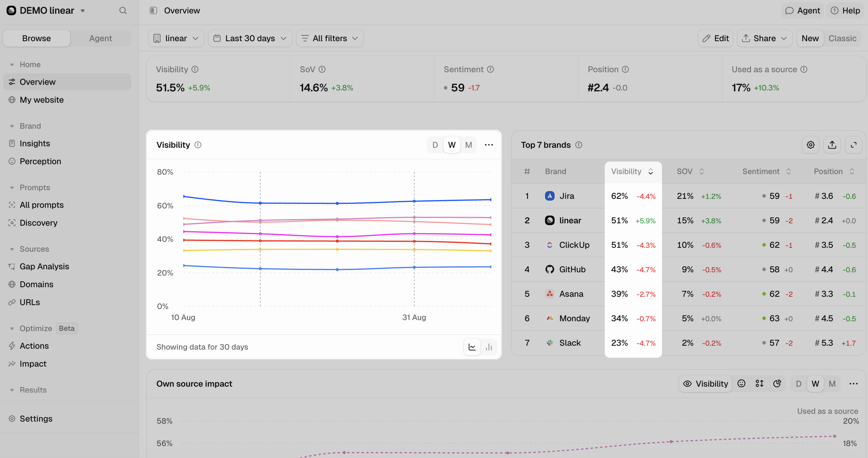
Task: Switch to the Browse tab
Action: (x=36, y=38)
